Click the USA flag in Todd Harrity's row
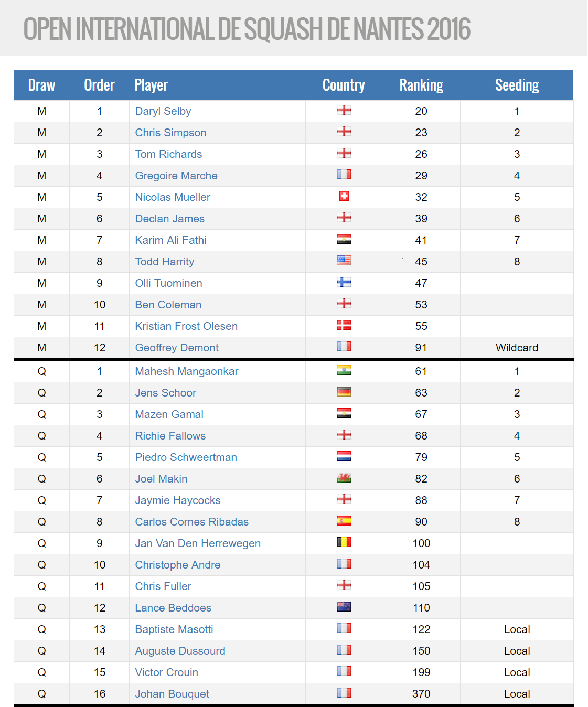The width and height of the screenshot is (588, 707). 344,261
